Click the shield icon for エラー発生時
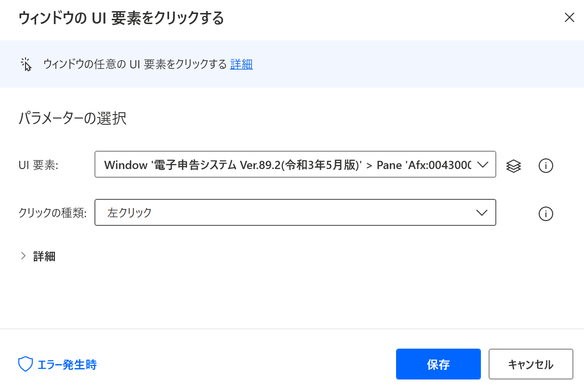This screenshot has width=584, height=392. pos(25,365)
